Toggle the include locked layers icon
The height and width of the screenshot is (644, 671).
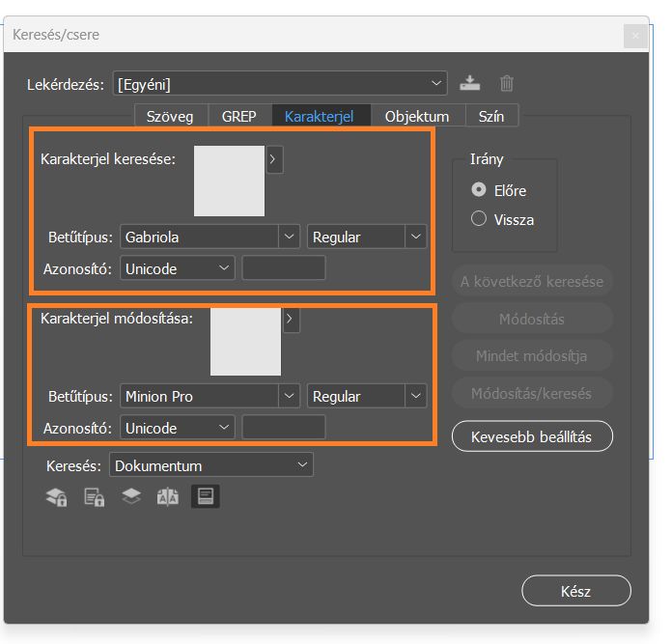pos(57,497)
